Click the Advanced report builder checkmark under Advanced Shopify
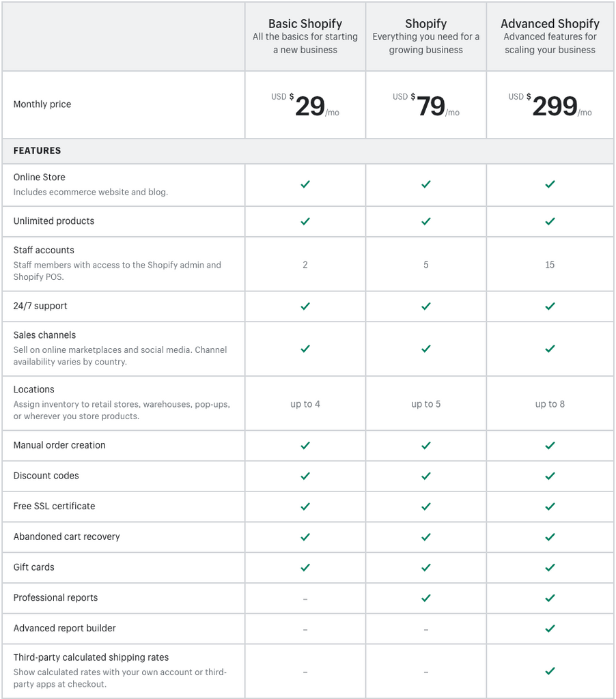 (x=550, y=629)
